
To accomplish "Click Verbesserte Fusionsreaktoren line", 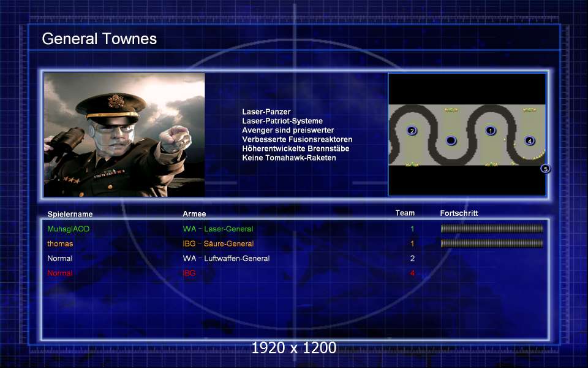I will (297, 139).
